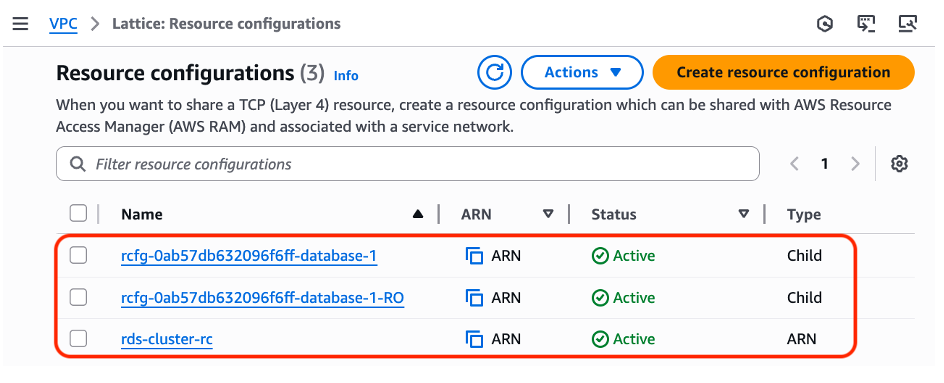Viewport: 944px width, 383px height.
Task: Select checkbox for rcfg-0ab57db632096f6ff-database-1
Action: tap(78, 256)
